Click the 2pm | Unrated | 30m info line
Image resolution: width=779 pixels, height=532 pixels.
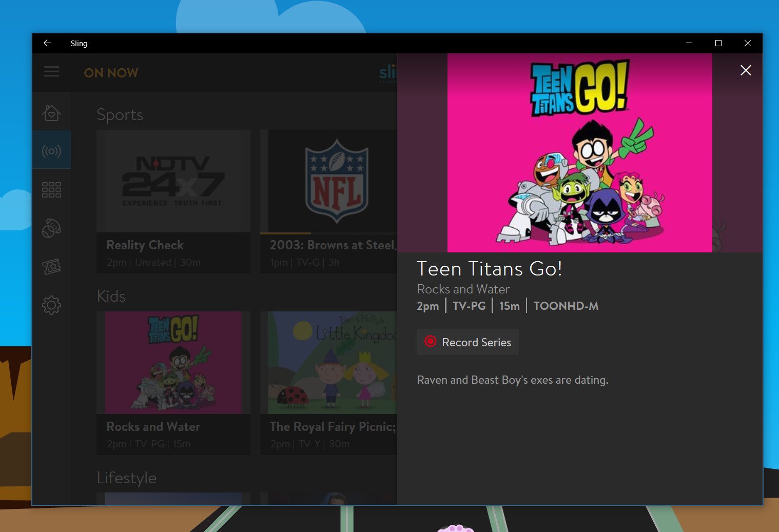(x=153, y=263)
